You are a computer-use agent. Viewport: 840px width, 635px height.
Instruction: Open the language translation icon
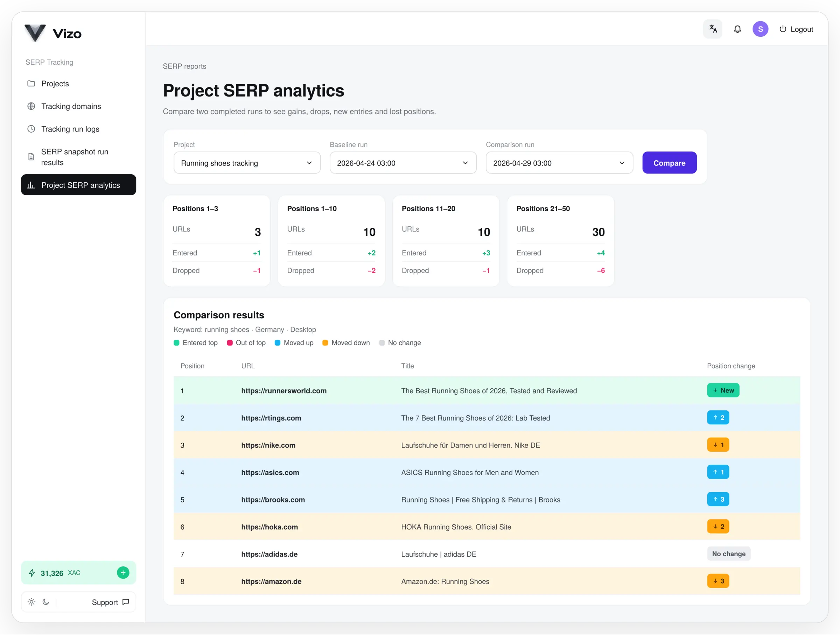[x=713, y=29]
